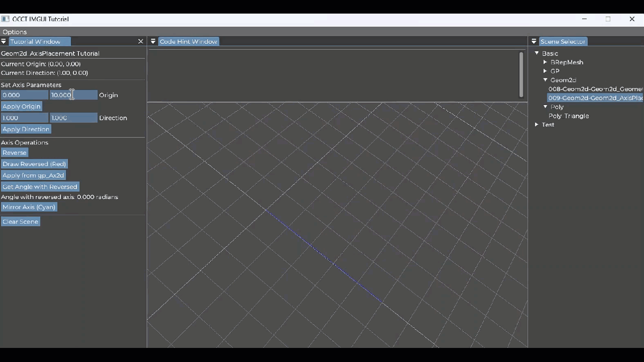Collapse the Poly tree node
The height and width of the screenshot is (362, 644).
click(x=545, y=107)
